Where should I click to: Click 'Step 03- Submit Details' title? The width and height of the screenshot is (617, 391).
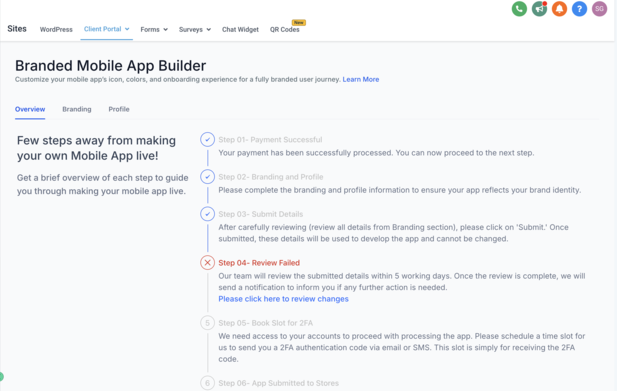[260, 214]
